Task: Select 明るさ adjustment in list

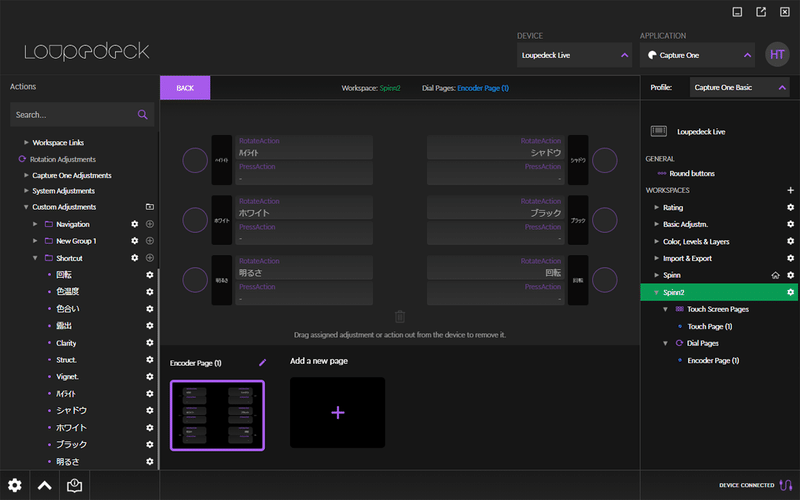Action: pyautogui.click(x=68, y=462)
